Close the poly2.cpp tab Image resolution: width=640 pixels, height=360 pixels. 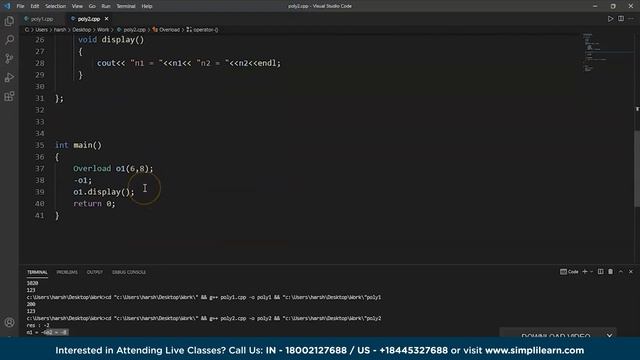pyautogui.click(x=107, y=19)
